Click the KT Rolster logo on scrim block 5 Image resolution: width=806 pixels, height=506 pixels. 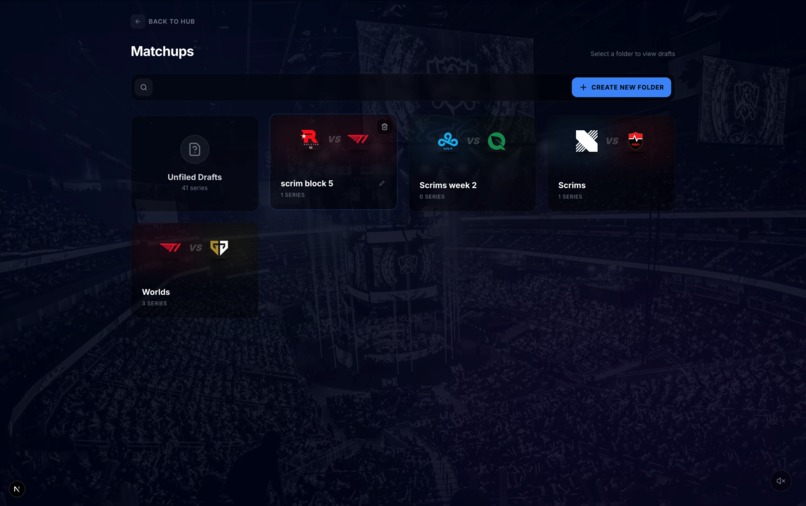tap(309, 139)
